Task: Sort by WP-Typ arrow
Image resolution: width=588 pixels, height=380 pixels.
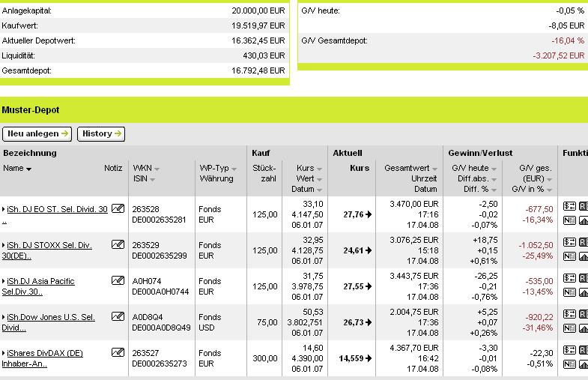Action: 234,169
